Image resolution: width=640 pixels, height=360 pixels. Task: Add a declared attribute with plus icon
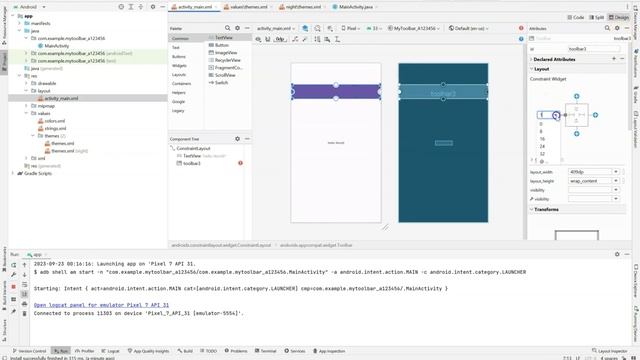pos(613,59)
